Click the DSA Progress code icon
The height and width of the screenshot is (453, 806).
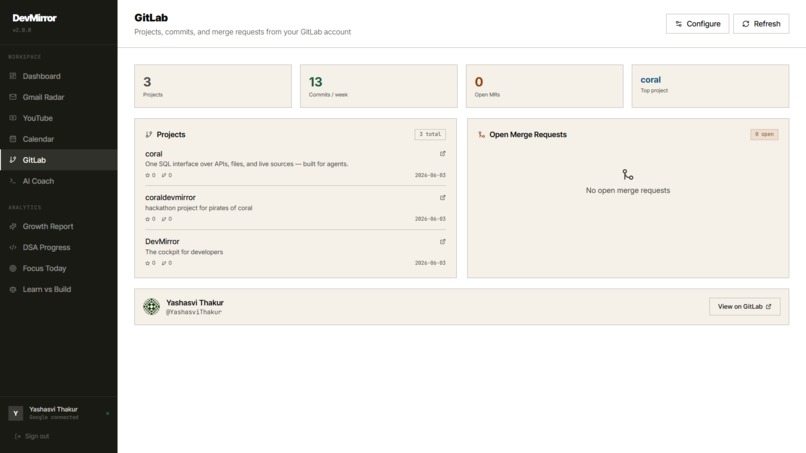coord(13,247)
